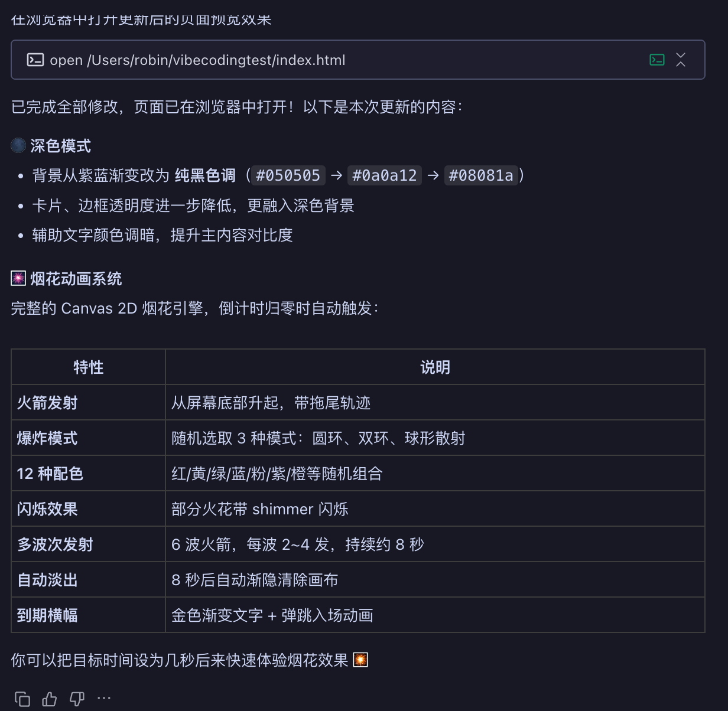Click the 说明 table column header

click(x=435, y=367)
